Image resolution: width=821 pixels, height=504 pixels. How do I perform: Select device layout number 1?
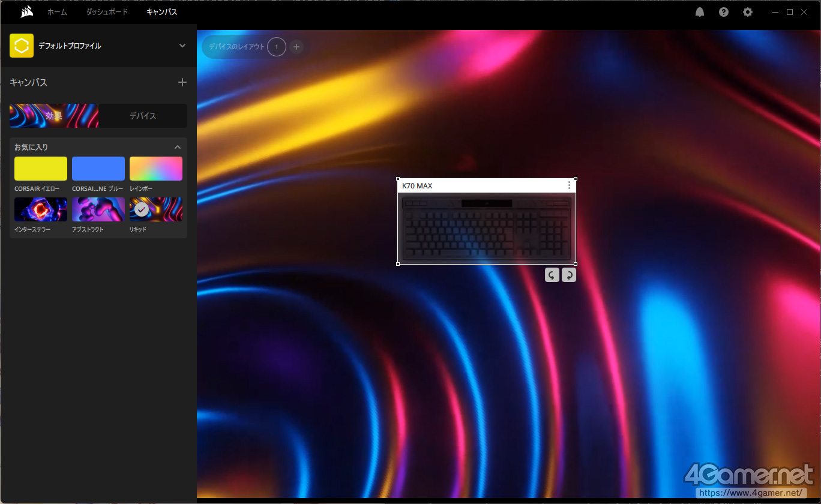(277, 47)
